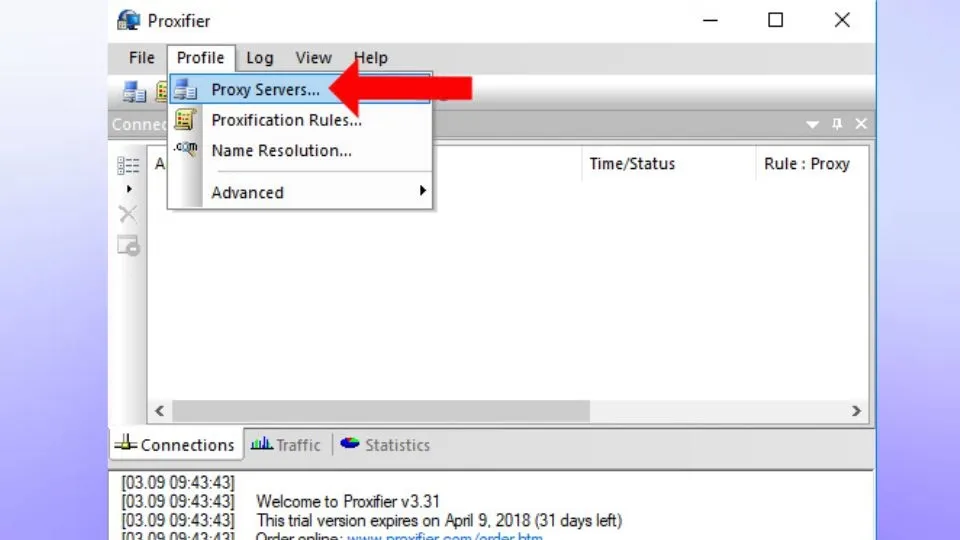Choose Name Resolution... menu entry
The image size is (960, 540).
301,151
